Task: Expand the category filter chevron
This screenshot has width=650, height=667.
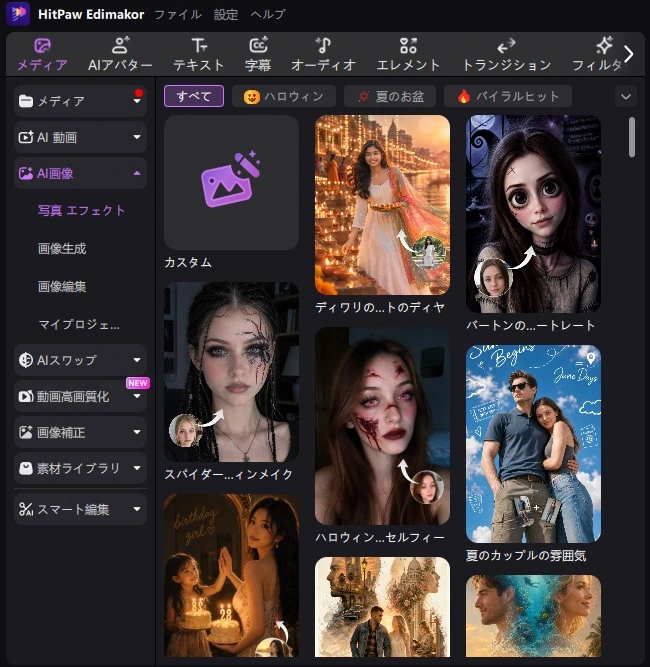Action: click(625, 97)
